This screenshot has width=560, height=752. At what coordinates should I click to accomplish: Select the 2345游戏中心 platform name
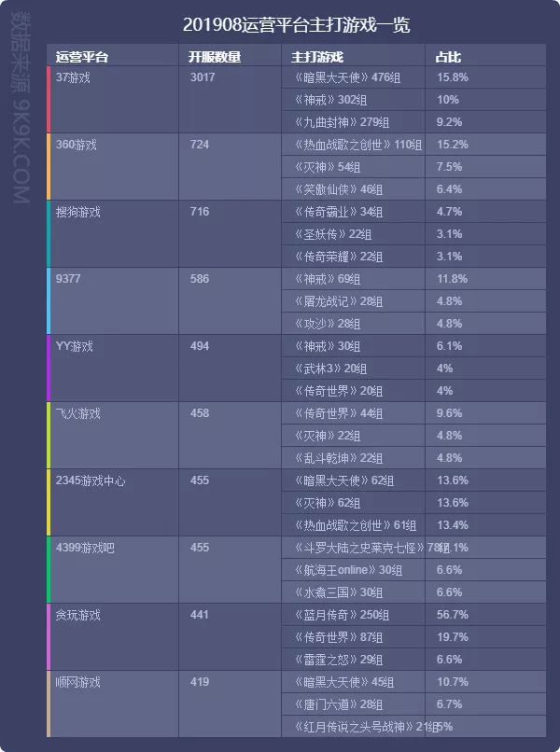91,480
